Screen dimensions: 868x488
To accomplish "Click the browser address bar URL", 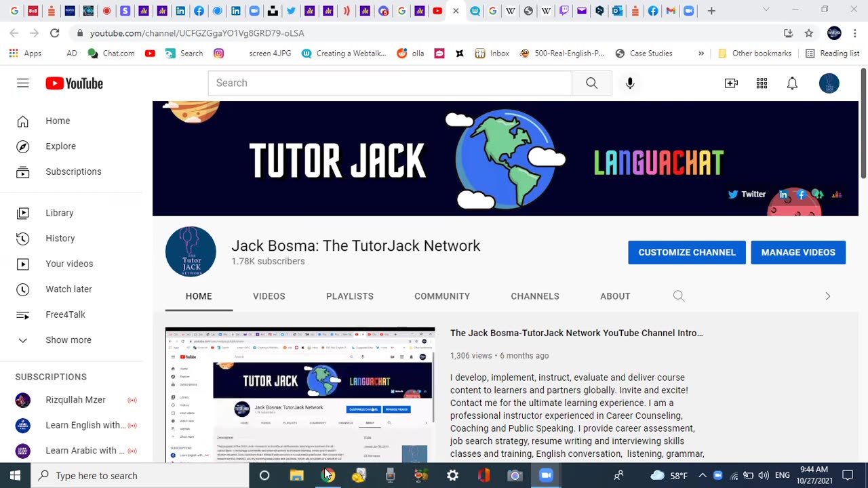I will tap(197, 33).
